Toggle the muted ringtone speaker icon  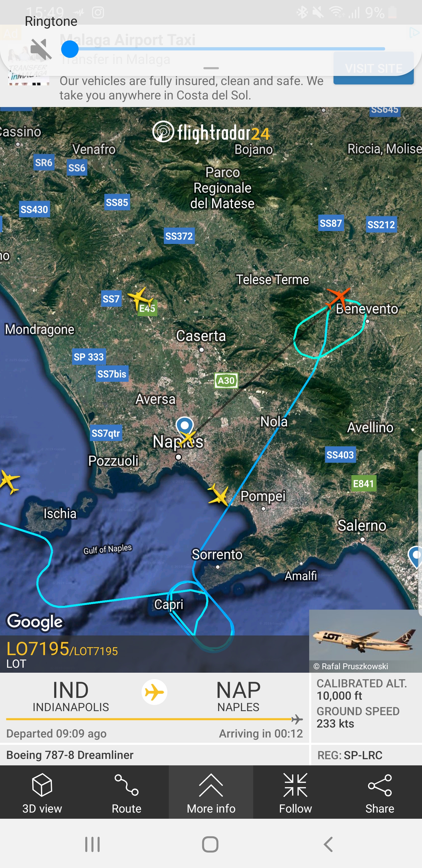point(41,49)
